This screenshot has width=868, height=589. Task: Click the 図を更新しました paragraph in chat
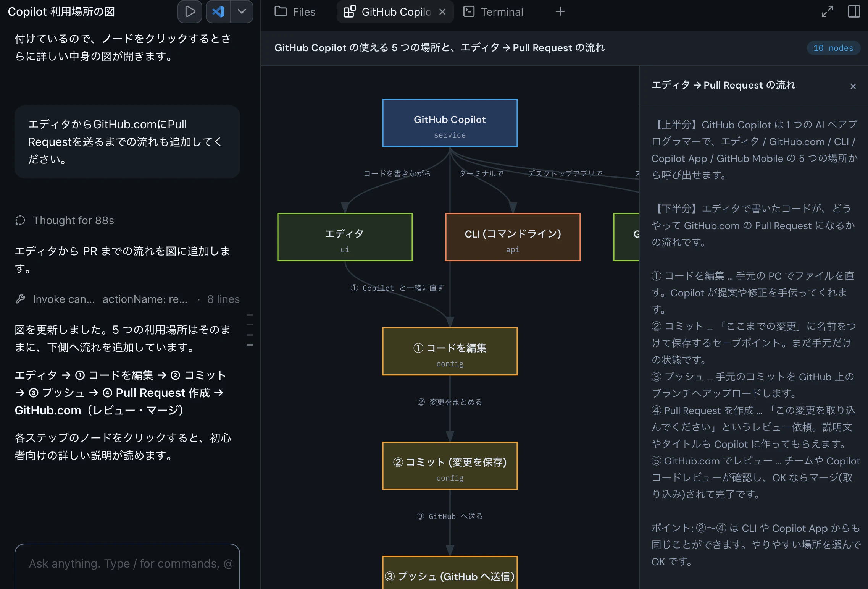coord(123,338)
